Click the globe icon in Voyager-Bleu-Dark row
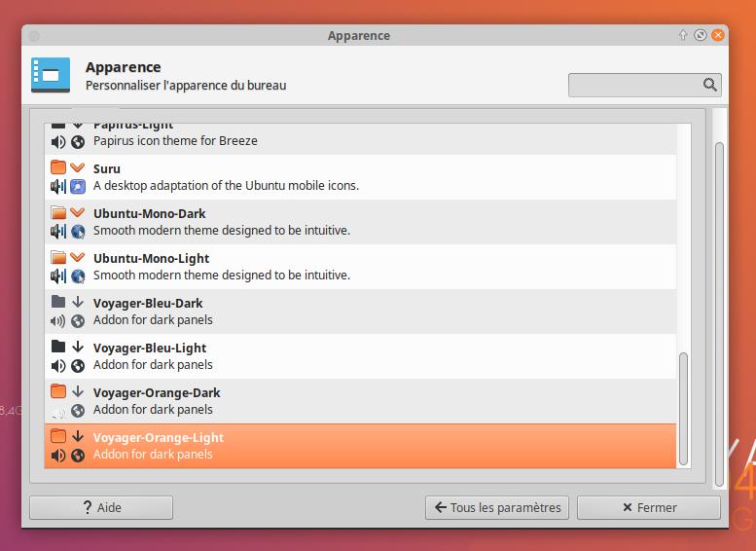 (78, 321)
